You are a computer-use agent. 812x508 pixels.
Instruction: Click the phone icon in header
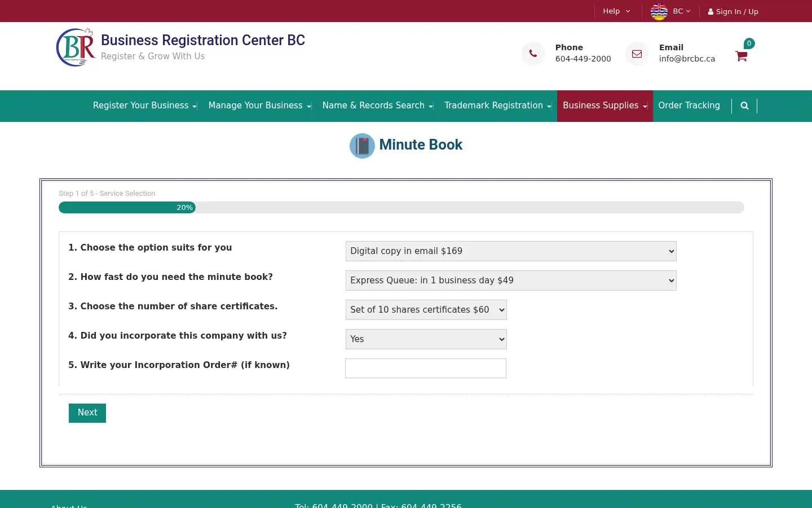533,54
